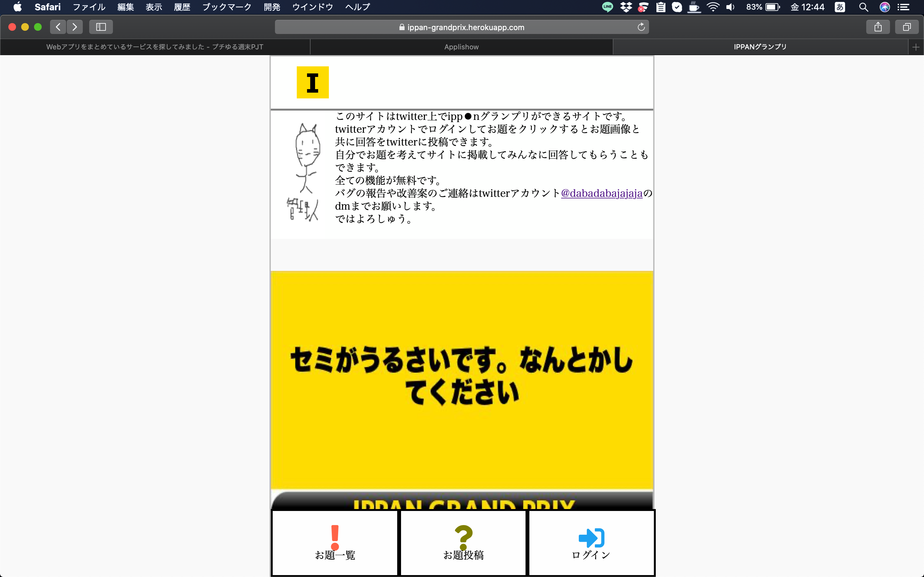Screen dimensions: 924x577
Task: Open the ブックマーク menu
Action: click(227, 7)
